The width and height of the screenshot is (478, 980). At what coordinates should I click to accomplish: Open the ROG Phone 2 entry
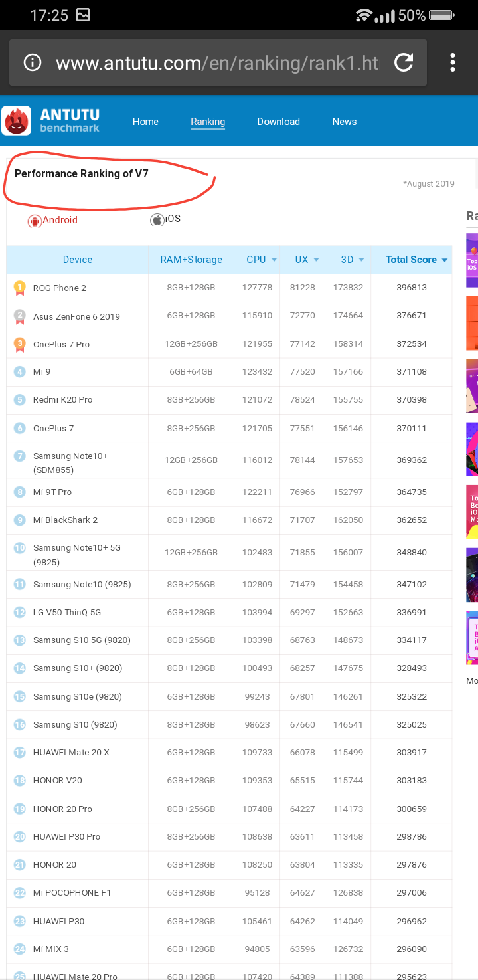60,288
